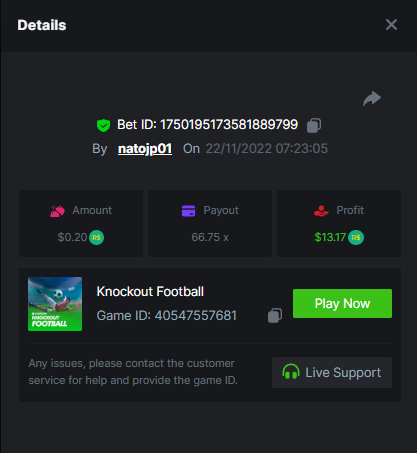
Task: Select the Bet ID number text
Action: [229, 125]
